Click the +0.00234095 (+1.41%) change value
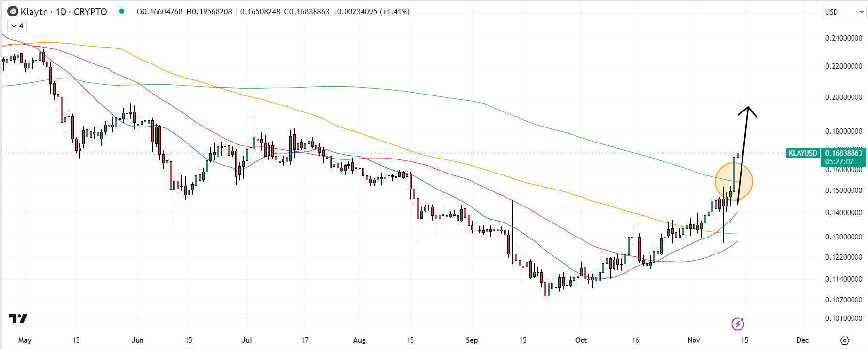 [x=371, y=12]
